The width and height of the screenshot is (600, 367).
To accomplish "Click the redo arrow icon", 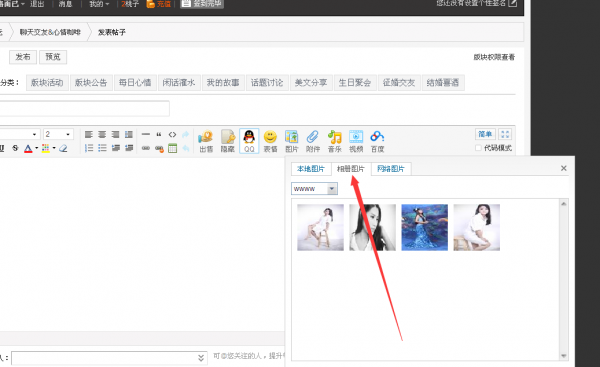I will click(x=186, y=134).
